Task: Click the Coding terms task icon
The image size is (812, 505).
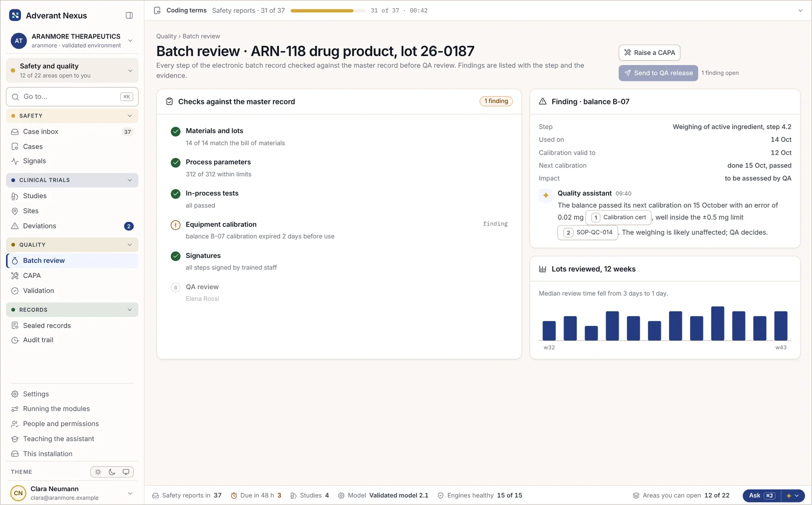Action: (157, 11)
